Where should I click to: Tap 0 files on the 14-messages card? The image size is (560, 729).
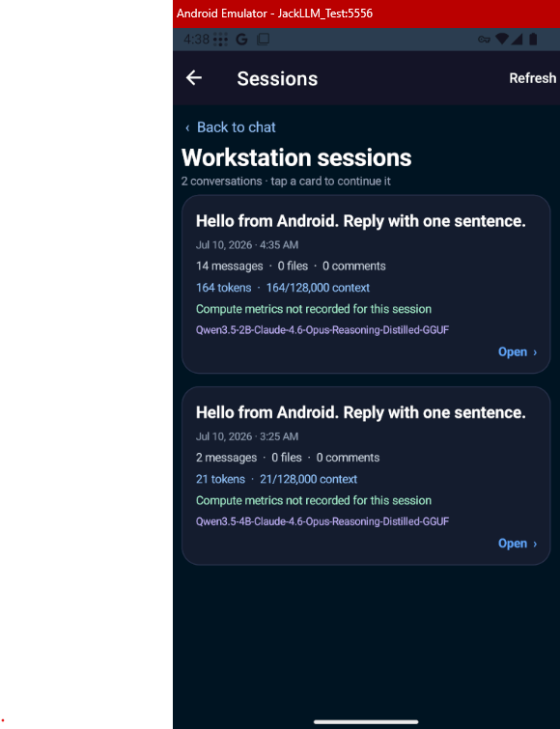coord(293,266)
